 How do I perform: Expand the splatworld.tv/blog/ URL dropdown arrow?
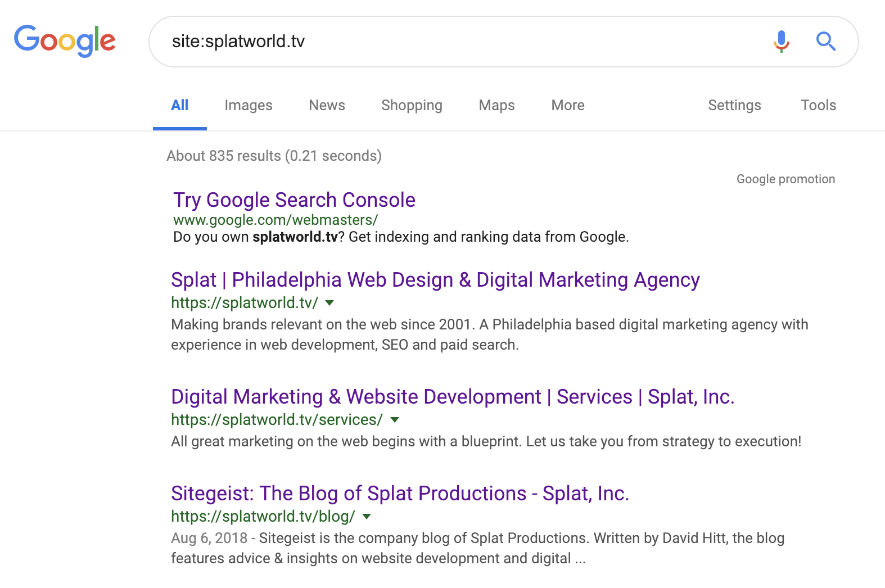(x=367, y=517)
